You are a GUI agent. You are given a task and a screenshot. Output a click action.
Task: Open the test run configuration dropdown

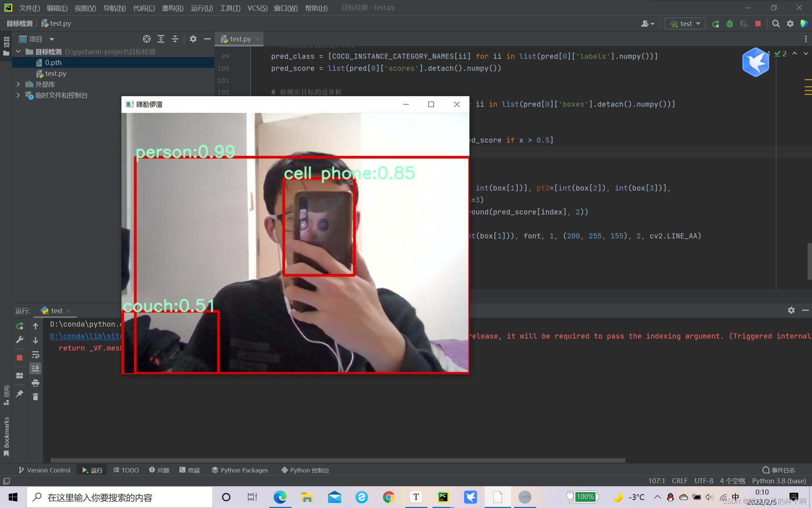(685, 24)
